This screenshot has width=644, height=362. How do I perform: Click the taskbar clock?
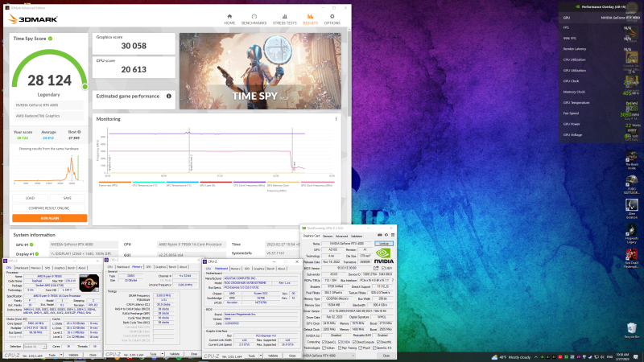click(x=622, y=357)
